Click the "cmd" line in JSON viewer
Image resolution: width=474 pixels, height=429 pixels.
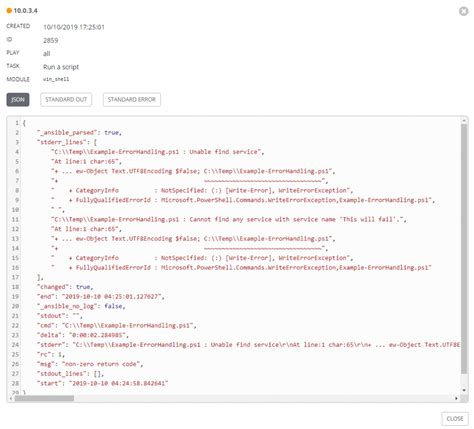pyautogui.click(x=117, y=326)
